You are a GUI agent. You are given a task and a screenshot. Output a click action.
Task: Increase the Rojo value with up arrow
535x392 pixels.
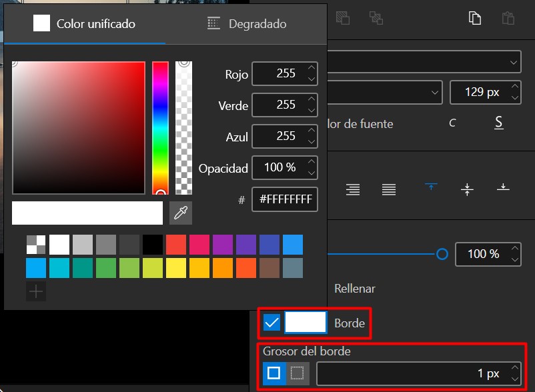(311, 67)
